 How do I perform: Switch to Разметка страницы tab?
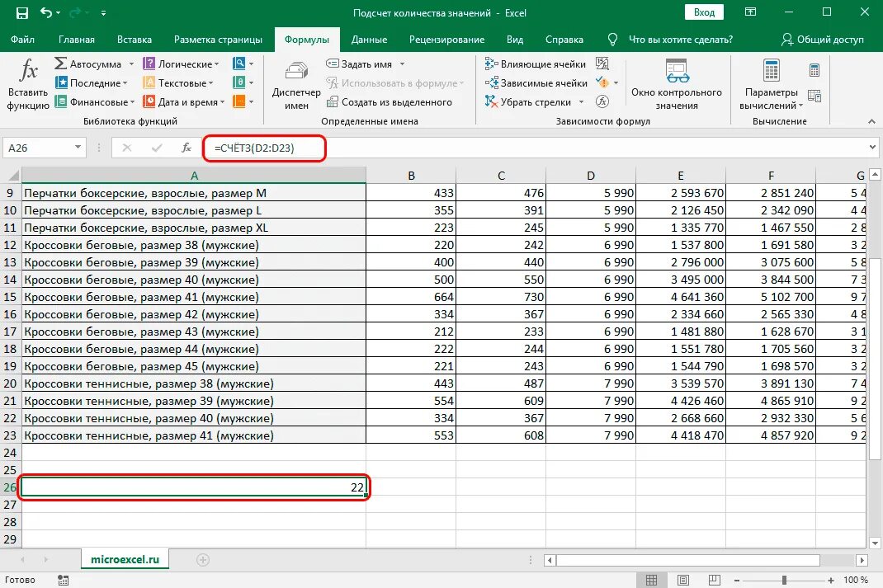(x=218, y=40)
